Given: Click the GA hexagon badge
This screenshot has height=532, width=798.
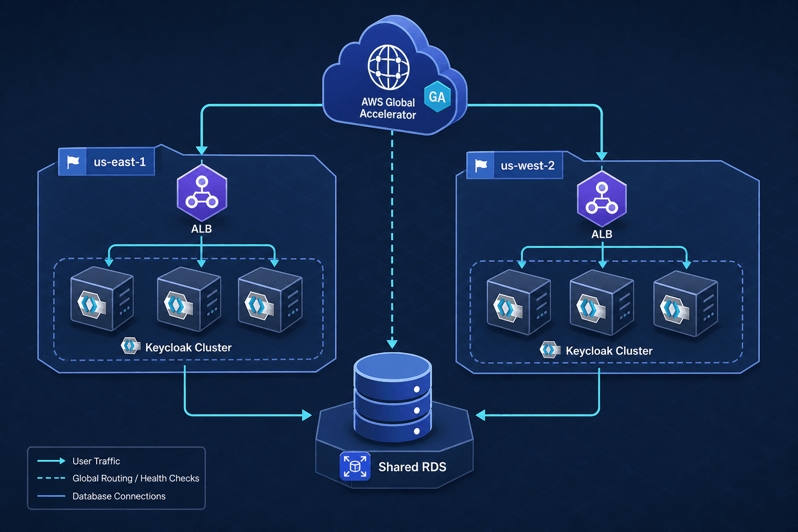Looking at the screenshot, I should (437, 97).
